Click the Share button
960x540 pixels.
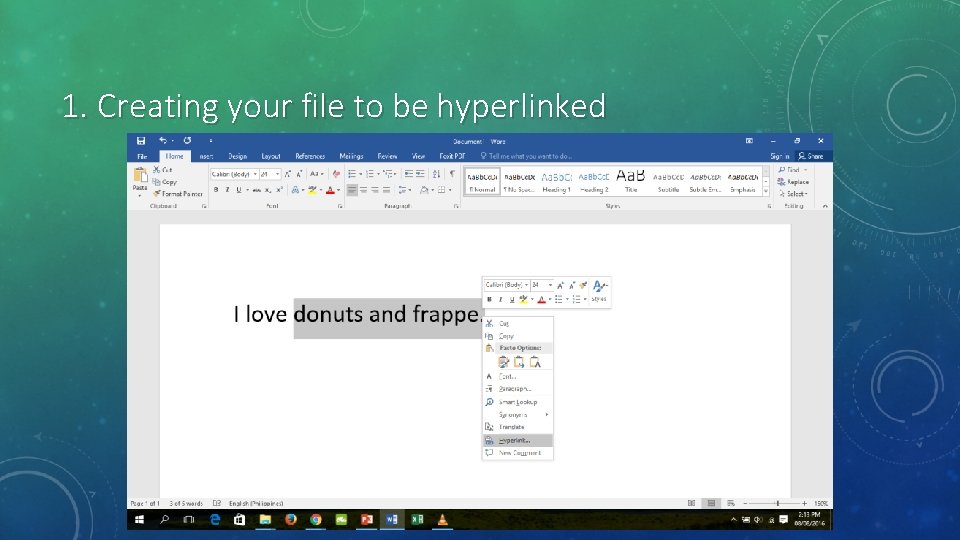[x=811, y=157]
